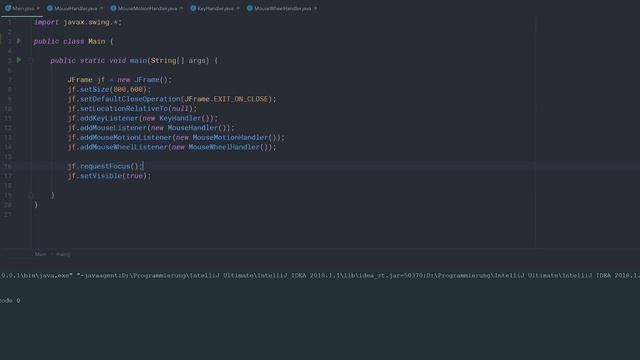Switch to the Main.java editor tab
This screenshot has height=360, width=640.
23,8
